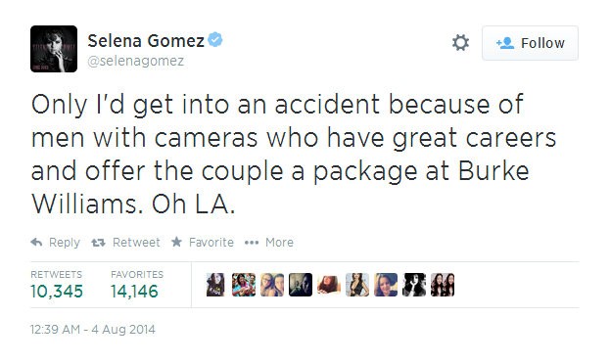Click the blue verified badge

coord(214,40)
